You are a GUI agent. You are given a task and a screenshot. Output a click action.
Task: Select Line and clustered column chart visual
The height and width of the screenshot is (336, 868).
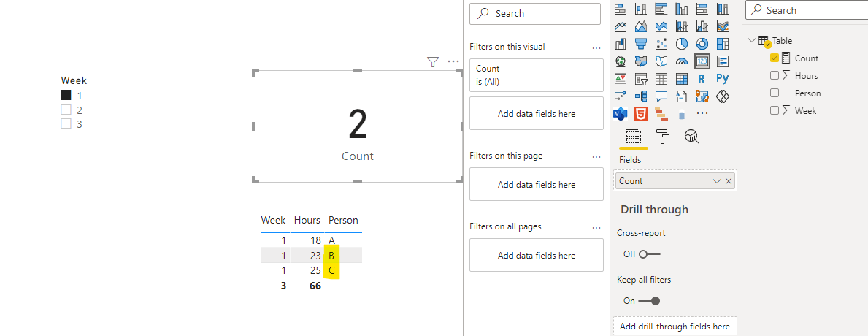(702, 26)
